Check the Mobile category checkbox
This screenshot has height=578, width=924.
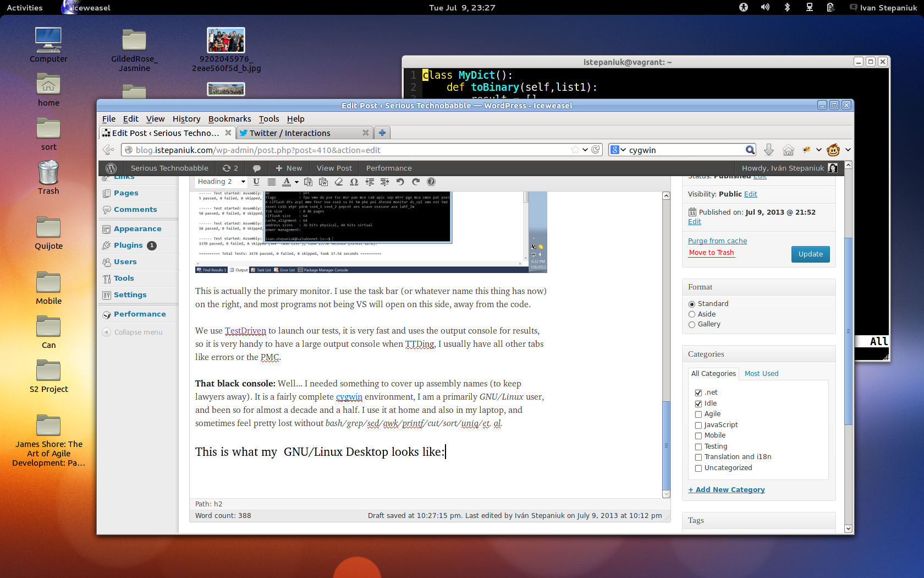tap(698, 436)
